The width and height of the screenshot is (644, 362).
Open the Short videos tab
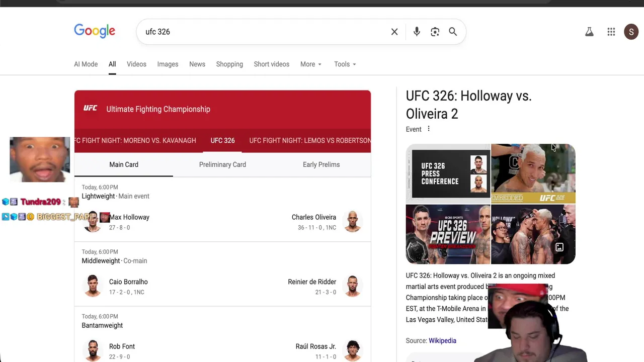(272, 64)
